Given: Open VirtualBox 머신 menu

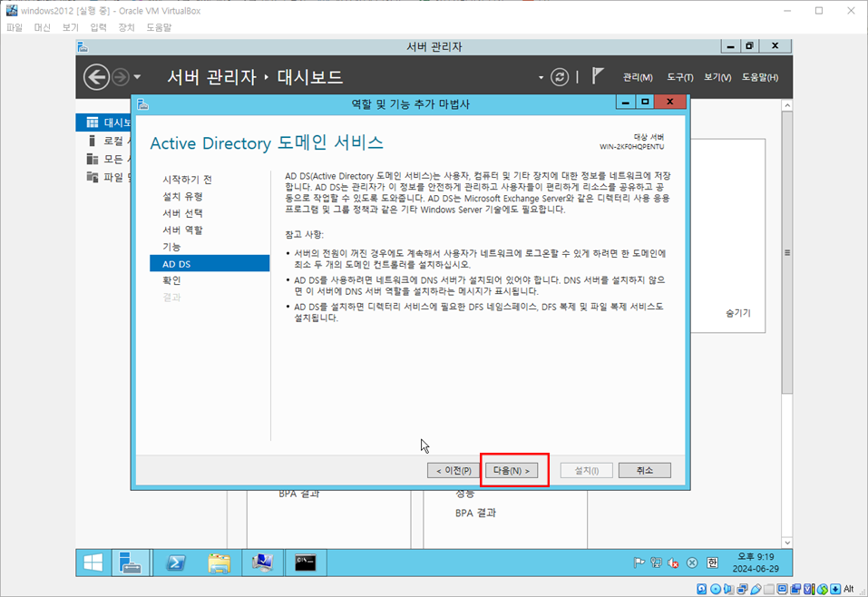Looking at the screenshot, I should click(42, 27).
